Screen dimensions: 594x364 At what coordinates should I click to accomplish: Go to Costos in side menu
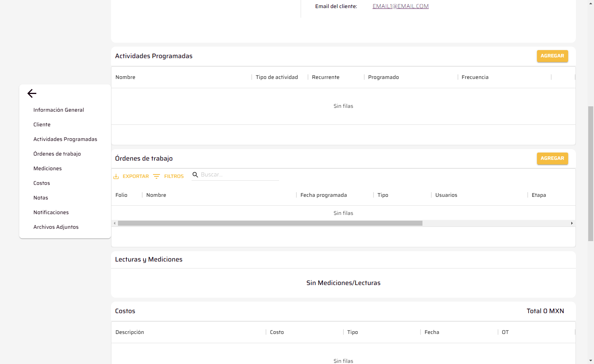42,183
